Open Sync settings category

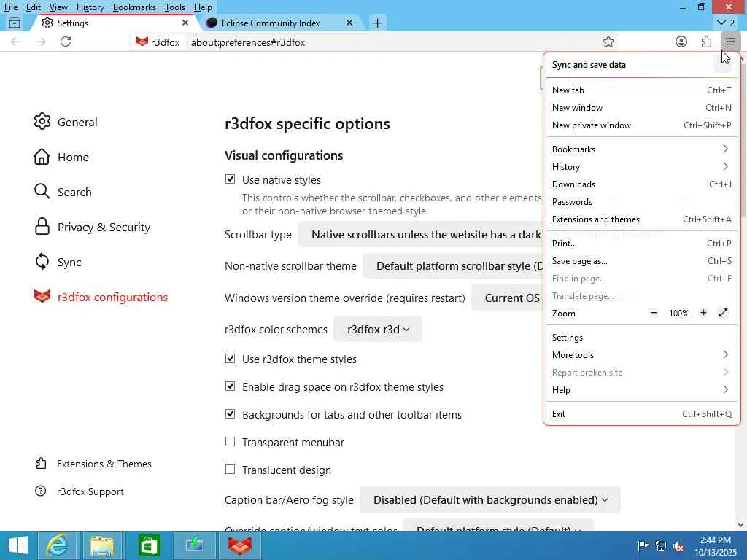[58, 262]
